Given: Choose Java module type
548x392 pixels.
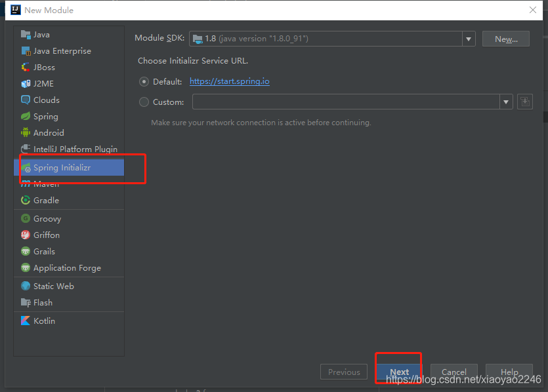Looking at the screenshot, I should coord(69,35).
